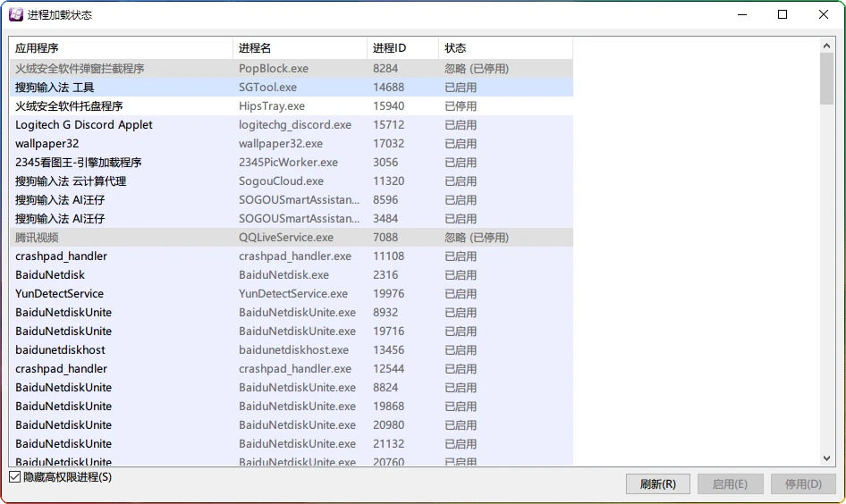Click 忽略 (已停用) status of PopBlock.exe
Viewport: 846px width, 504px height.
point(477,69)
